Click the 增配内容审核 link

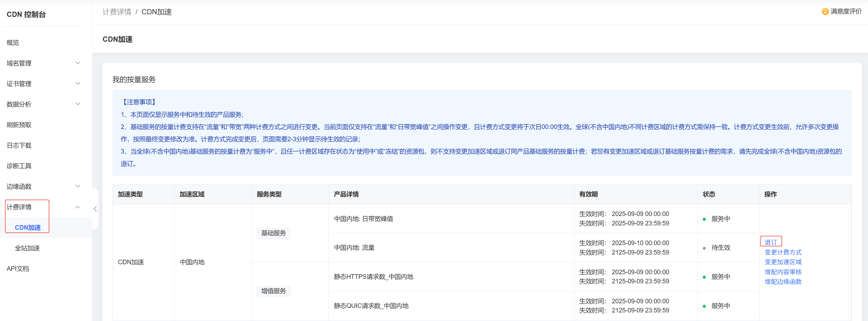pyautogui.click(x=783, y=272)
